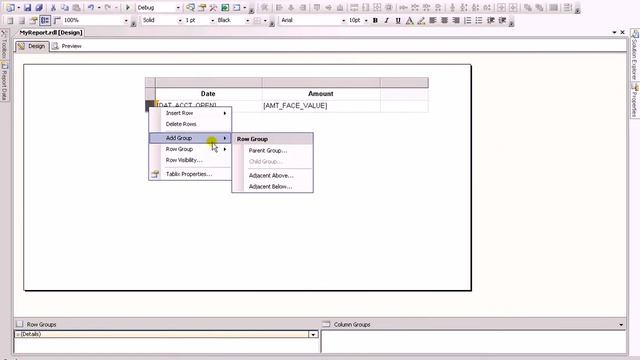640x360 pixels.
Task: Open the Properties side tab
Action: click(x=635, y=100)
